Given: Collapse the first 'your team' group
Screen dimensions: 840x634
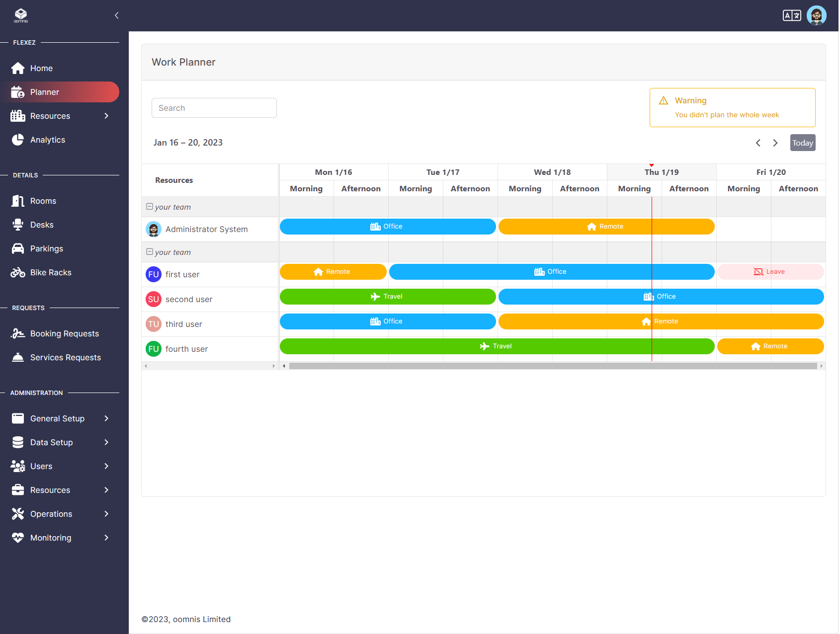Looking at the screenshot, I should [x=150, y=206].
